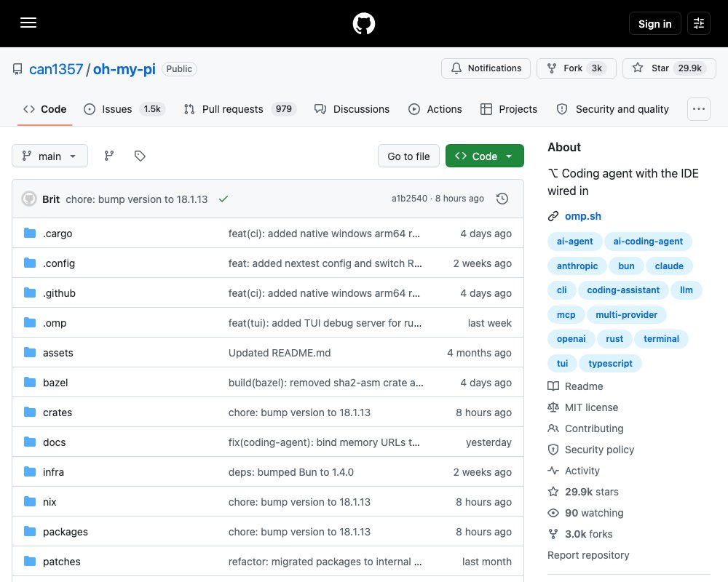Select the mcp topic tag
728x582 pixels.
(x=566, y=315)
